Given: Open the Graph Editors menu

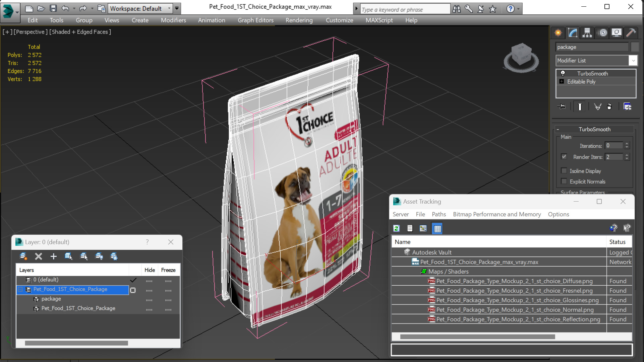Looking at the screenshot, I should click(255, 20).
